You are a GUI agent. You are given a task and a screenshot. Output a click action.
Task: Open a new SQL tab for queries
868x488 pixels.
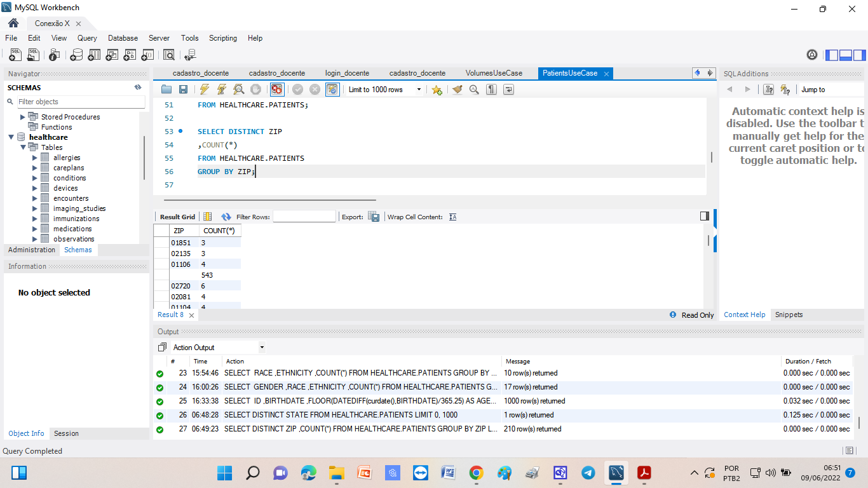15,55
